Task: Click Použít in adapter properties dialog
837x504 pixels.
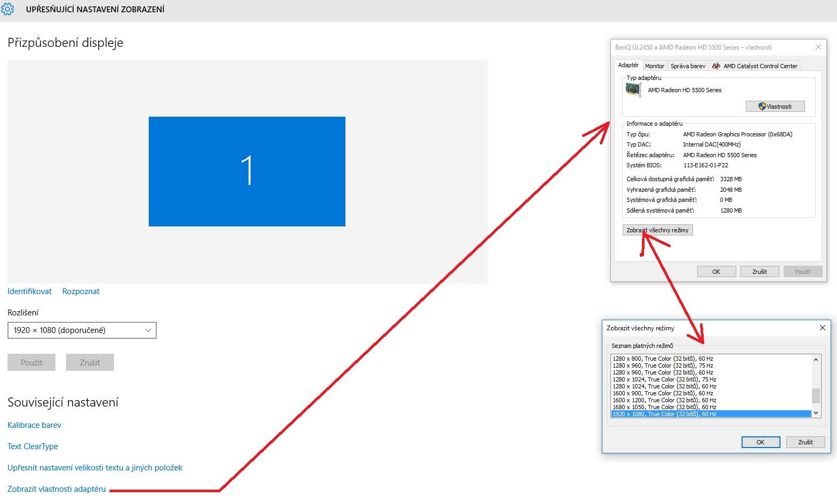Action: pos(803,272)
